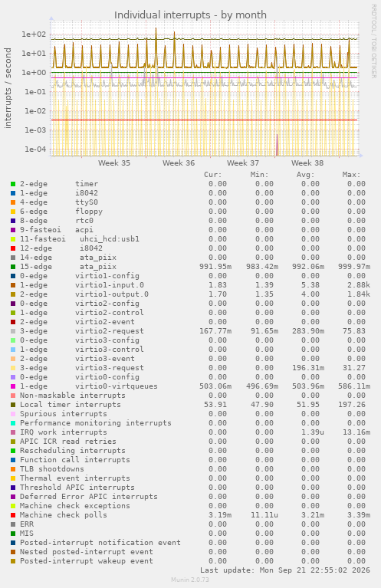Click the Max: column header
The image size is (381, 588).
coord(351,175)
